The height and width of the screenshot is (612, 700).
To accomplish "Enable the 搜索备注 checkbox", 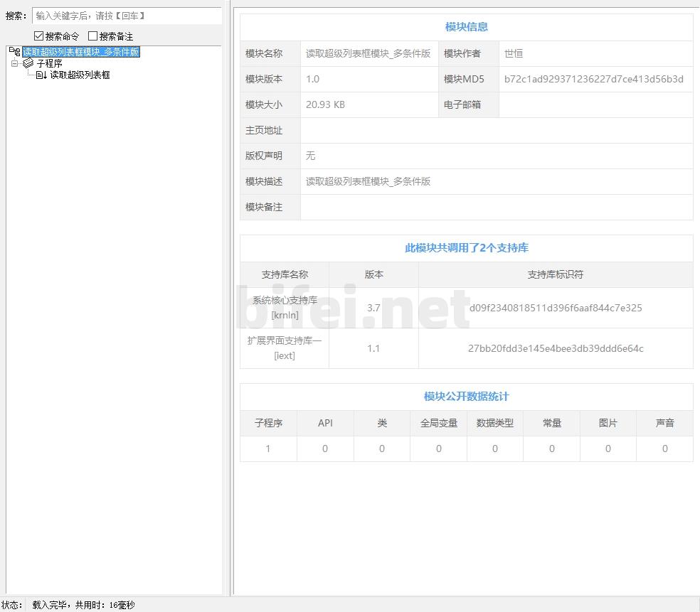I will click(92, 36).
